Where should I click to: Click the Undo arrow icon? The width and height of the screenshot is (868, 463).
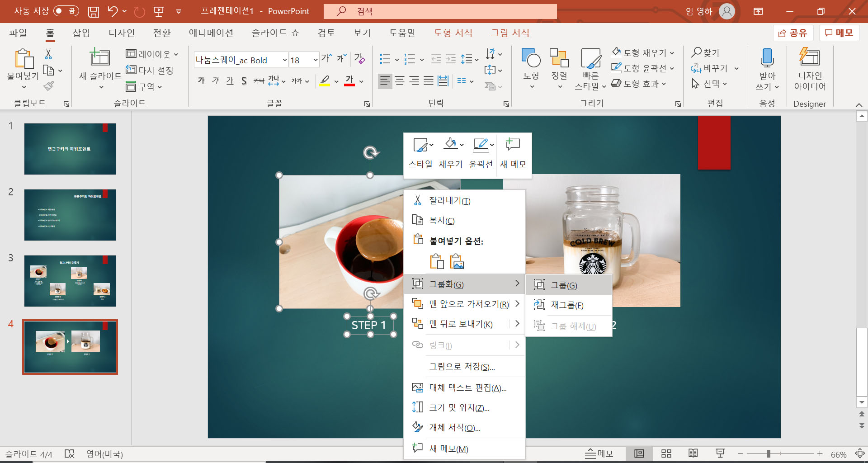(x=113, y=11)
